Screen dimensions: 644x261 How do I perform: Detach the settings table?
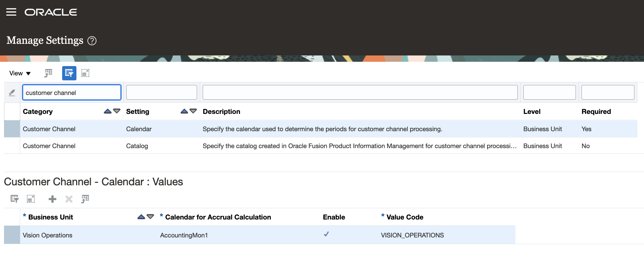point(85,73)
